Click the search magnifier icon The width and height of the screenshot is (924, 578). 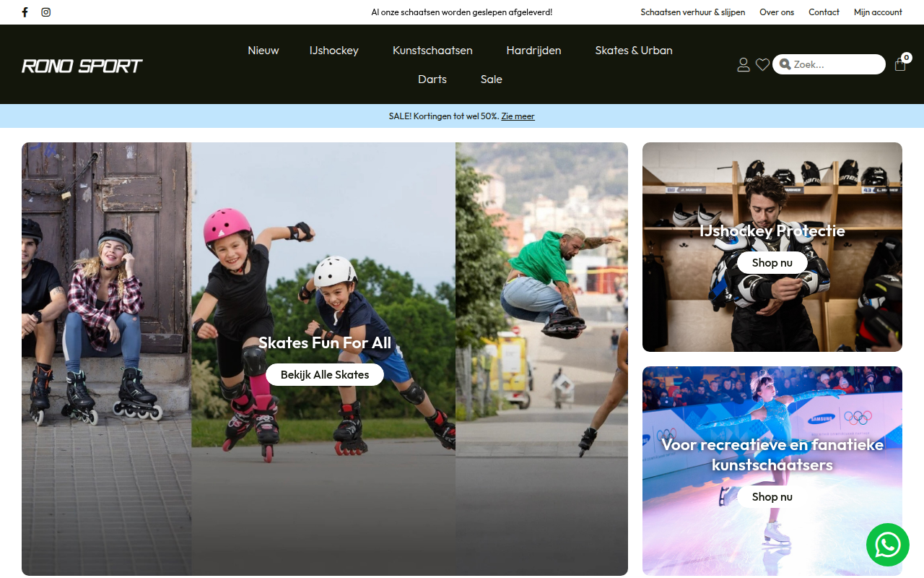(785, 64)
